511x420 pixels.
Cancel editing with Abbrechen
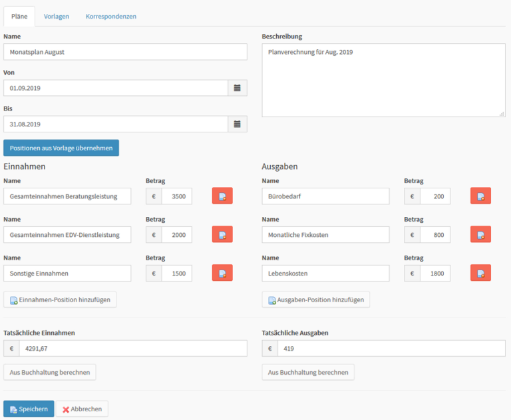click(x=82, y=409)
